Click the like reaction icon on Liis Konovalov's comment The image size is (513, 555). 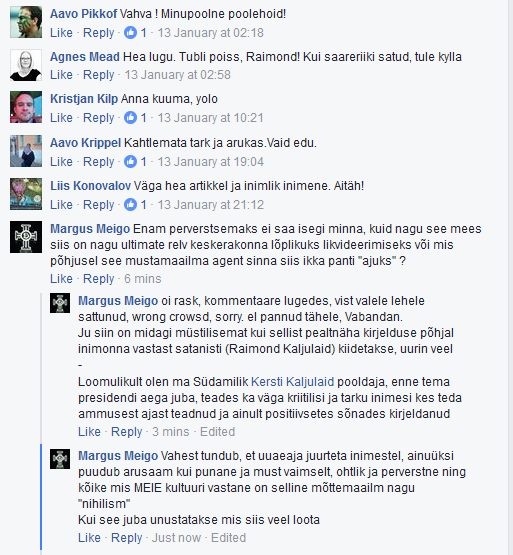pos(130,205)
